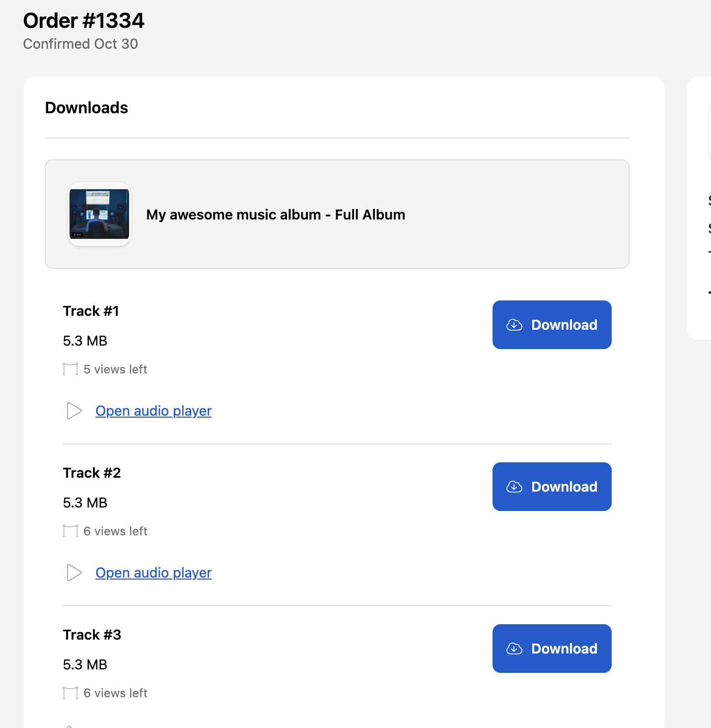
Task: Click the "6 views left" text for Track #2
Action: coord(116,531)
